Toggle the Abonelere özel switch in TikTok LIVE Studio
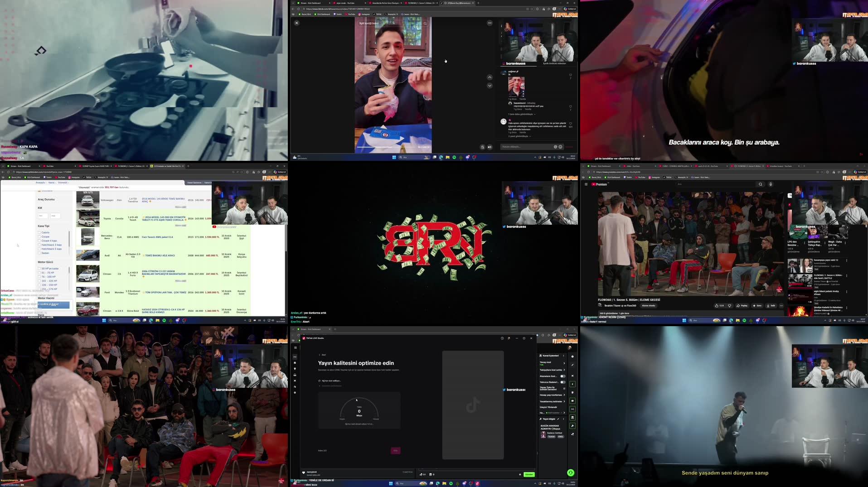This screenshot has width=868, height=487. click(563, 376)
